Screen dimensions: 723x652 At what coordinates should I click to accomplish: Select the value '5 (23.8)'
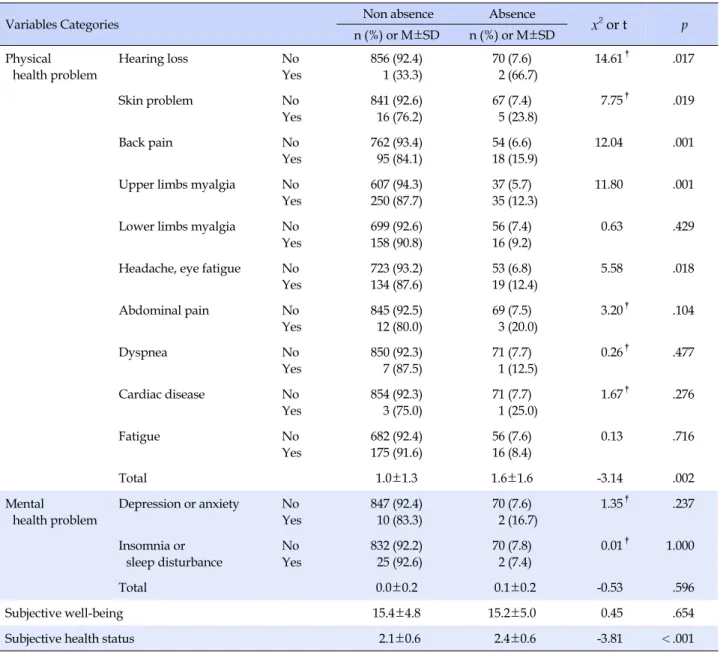(517, 117)
